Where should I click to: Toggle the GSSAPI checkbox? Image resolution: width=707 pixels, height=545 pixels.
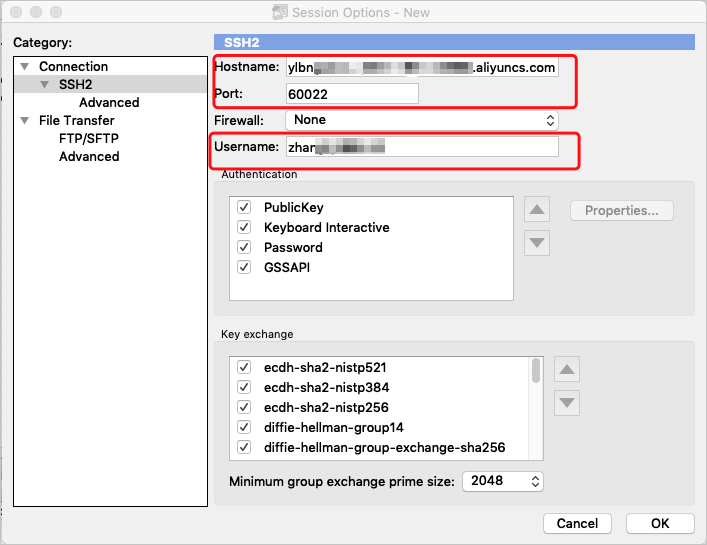[x=244, y=267]
